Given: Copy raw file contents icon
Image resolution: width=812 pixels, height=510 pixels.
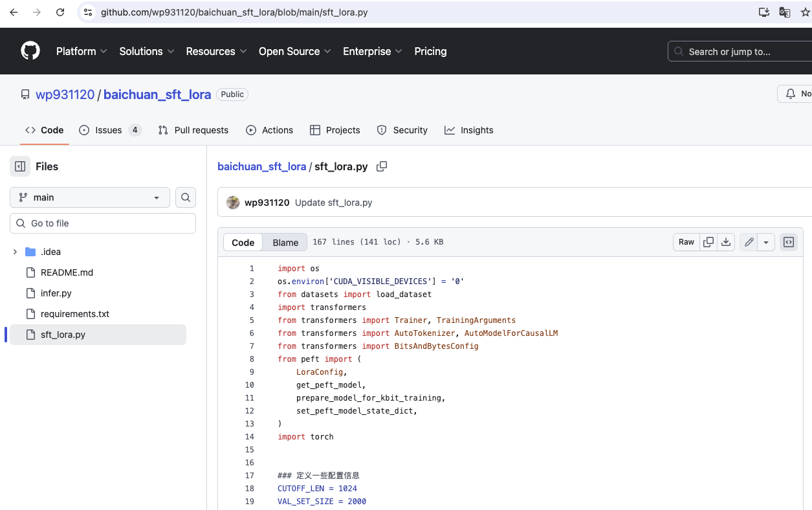Looking at the screenshot, I should [x=708, y=242].
